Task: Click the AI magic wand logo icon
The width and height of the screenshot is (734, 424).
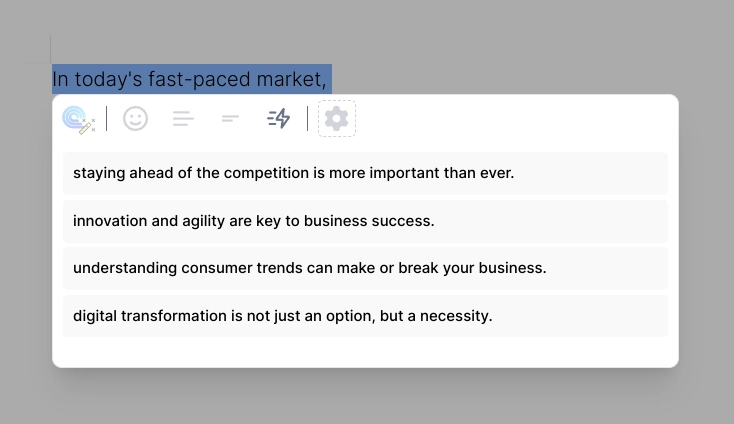Action: pyautogui.click(x=79, y=119)
